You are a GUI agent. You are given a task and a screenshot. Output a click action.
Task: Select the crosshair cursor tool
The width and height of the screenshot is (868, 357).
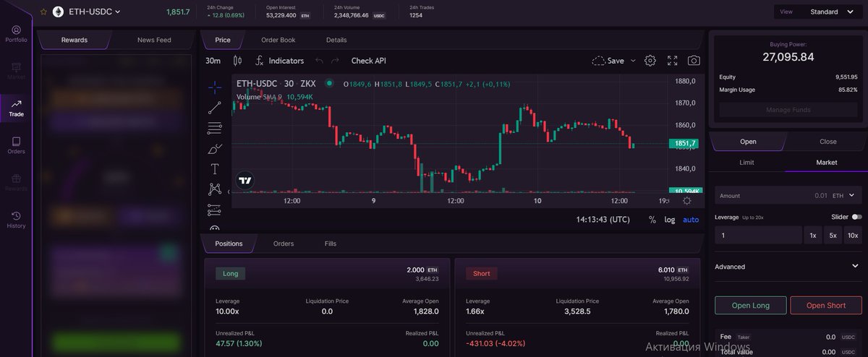click(x=215, y=87)
